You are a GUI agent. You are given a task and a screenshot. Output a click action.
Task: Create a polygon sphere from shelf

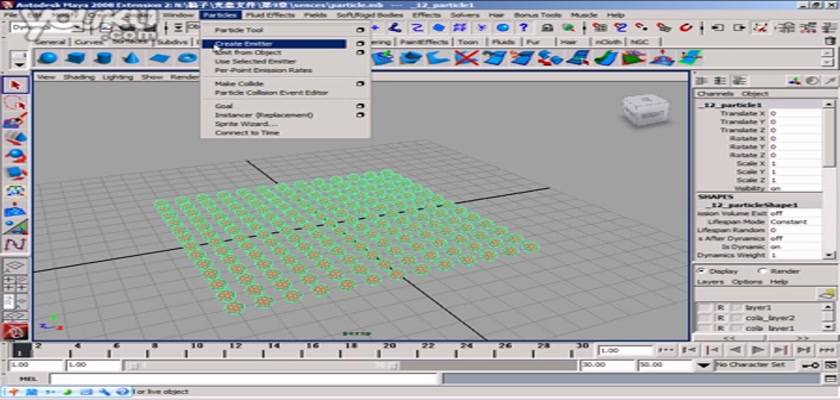click(x=48, y=58)
